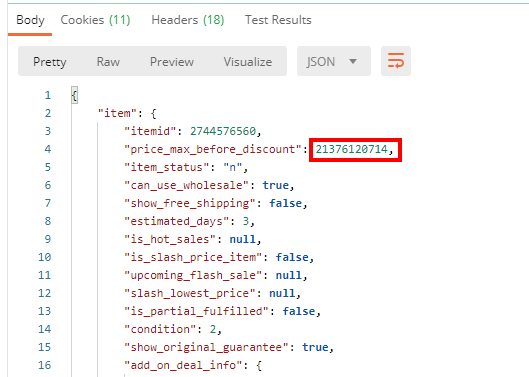
Task: Select the Raw view mode
Action: [x=108, y=62]
